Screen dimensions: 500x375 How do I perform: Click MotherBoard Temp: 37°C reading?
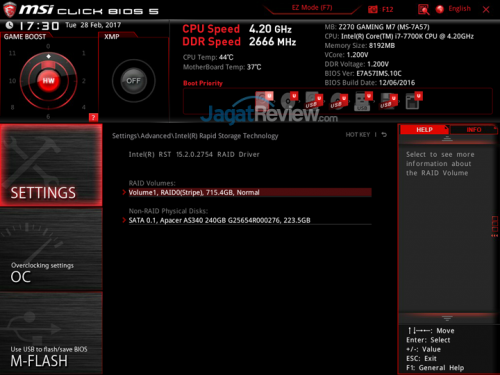(x=222, y=67)
